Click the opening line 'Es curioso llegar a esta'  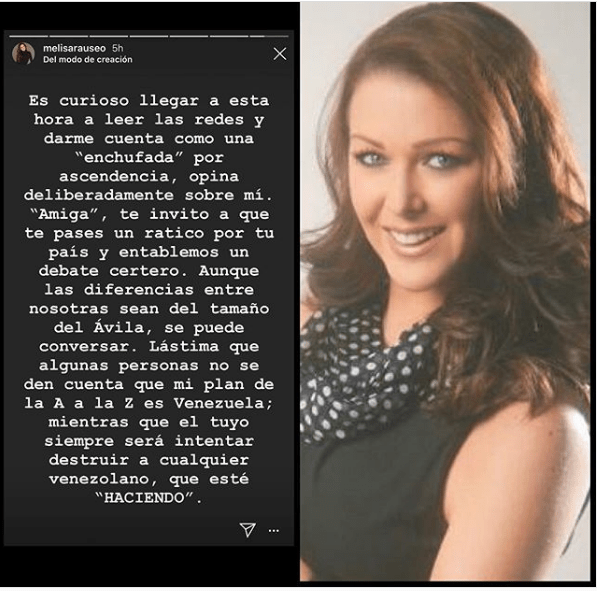pos(149,101)
